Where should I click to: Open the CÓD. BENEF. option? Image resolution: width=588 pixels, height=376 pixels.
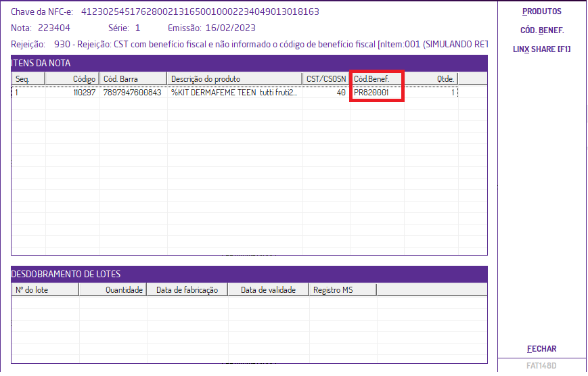point(542,30)
